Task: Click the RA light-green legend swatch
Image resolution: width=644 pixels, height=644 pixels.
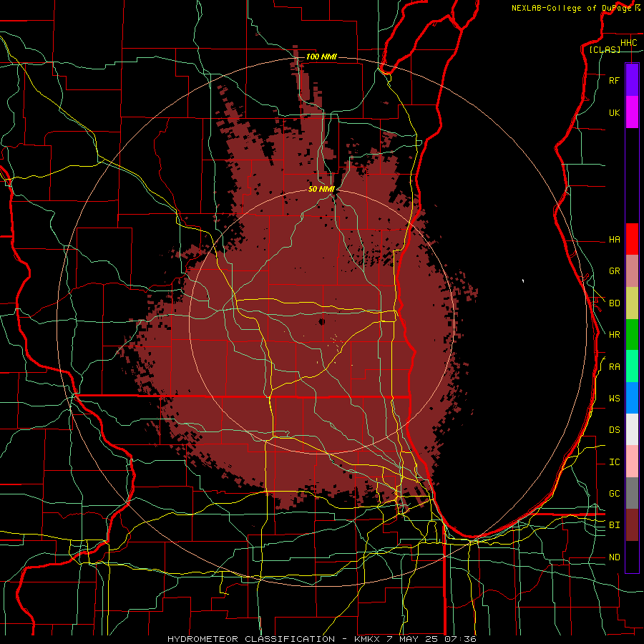Action: pyautogui.click(x=632, y=366)
